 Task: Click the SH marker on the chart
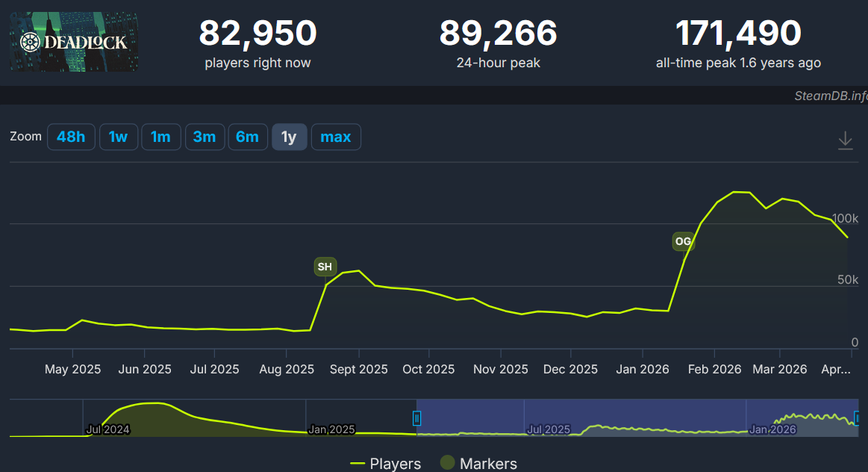click(x=325, y=267)
